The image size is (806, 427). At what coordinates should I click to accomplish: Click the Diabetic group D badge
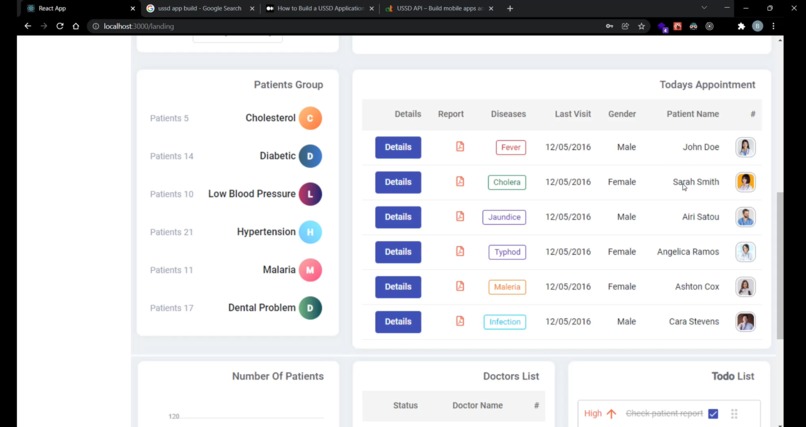tap(310, 156)
